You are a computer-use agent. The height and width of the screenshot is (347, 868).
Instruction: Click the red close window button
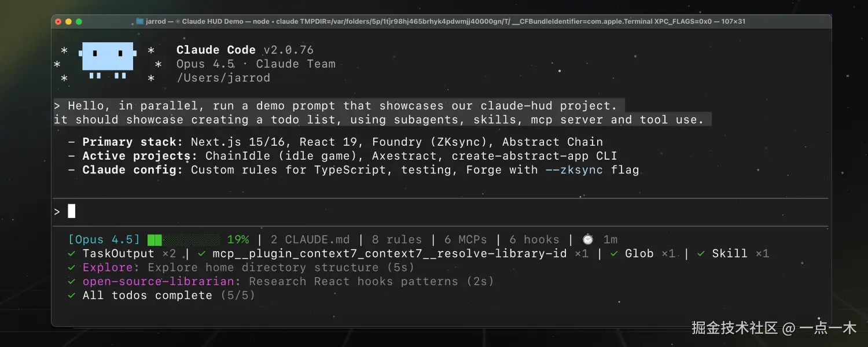tap(58, 21)
